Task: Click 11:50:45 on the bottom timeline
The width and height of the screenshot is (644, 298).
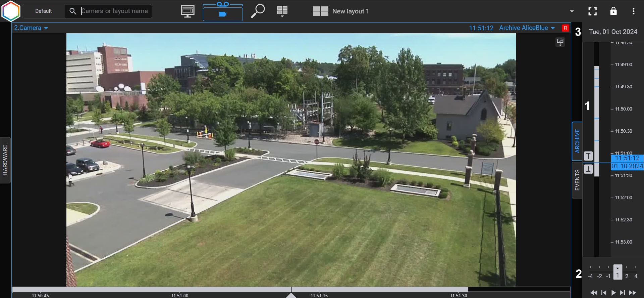Action: [x=40, y=296]
